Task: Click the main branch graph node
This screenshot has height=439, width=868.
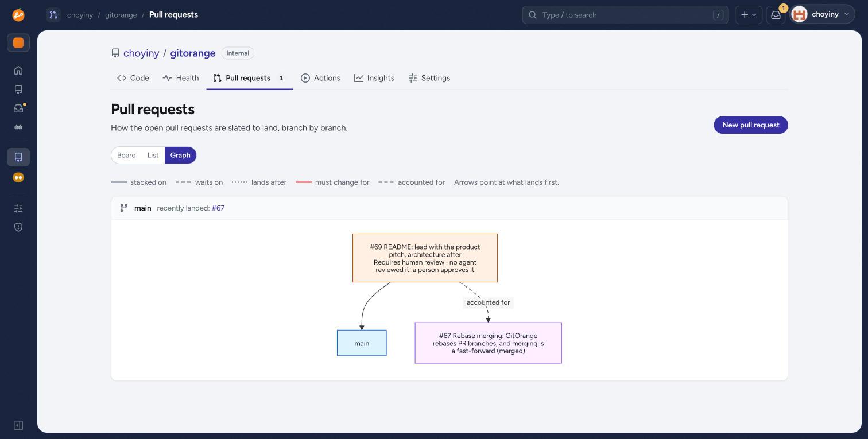Action: click(362, 343)
